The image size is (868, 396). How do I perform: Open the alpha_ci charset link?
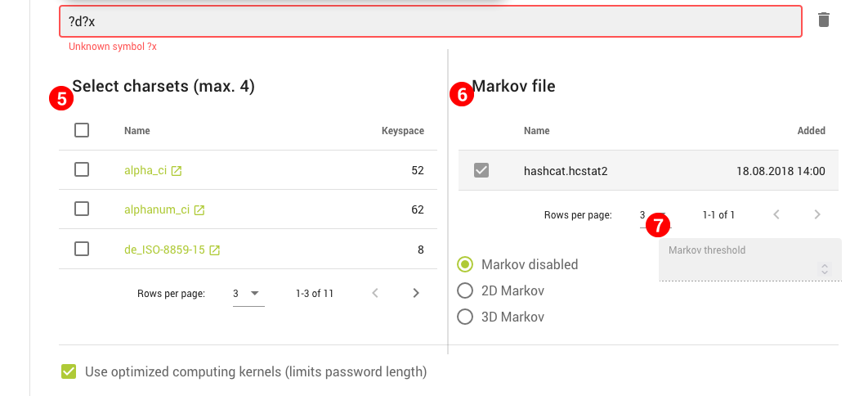tap(145, 170)
